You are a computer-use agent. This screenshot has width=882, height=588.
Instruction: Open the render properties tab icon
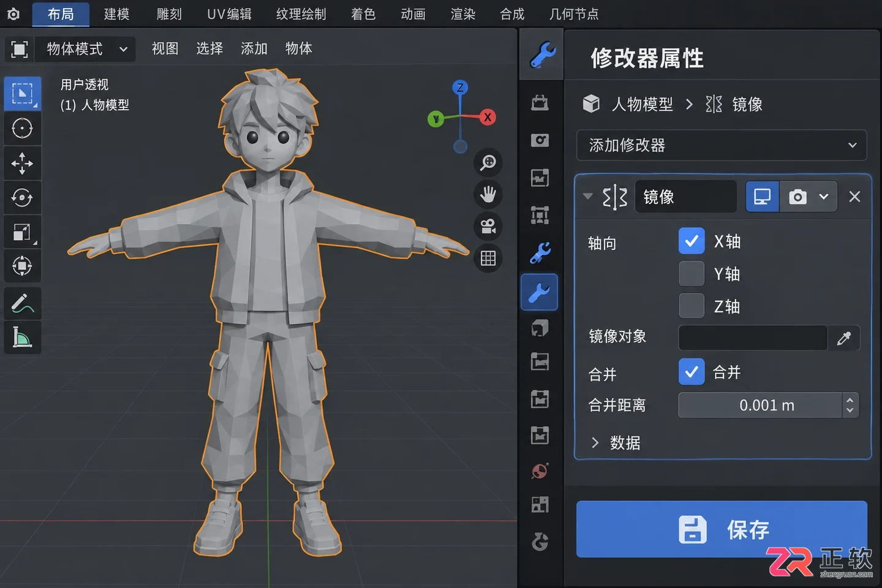[540, 140]
